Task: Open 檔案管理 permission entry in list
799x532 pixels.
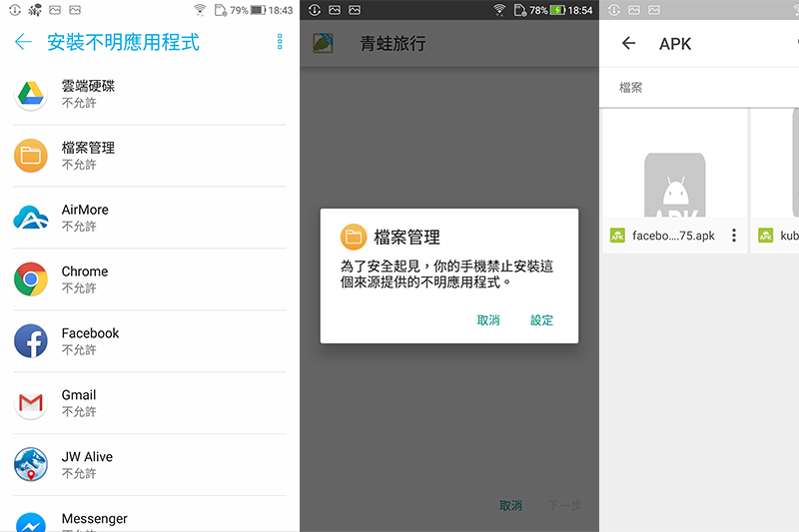Action: tap(150, 156)
